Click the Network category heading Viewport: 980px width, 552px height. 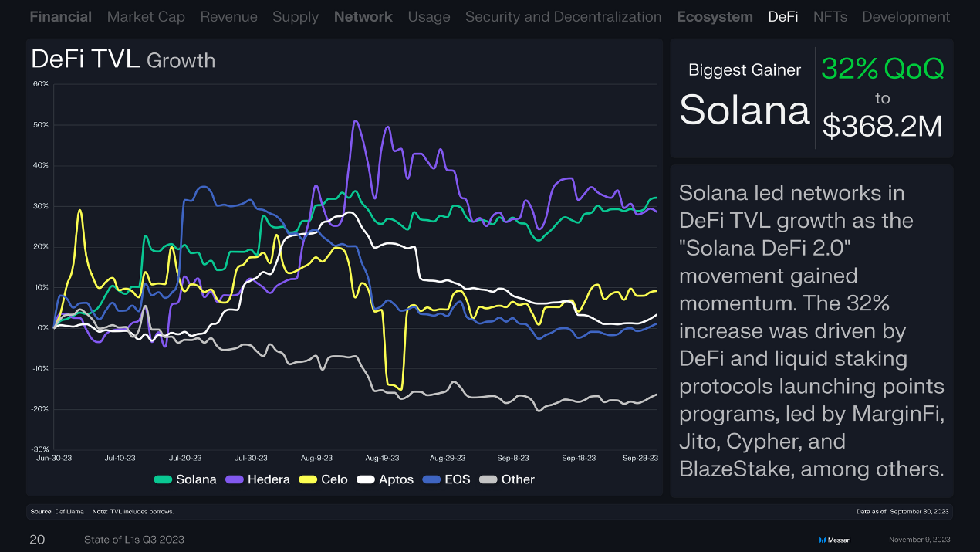click(x=363, y=16)
